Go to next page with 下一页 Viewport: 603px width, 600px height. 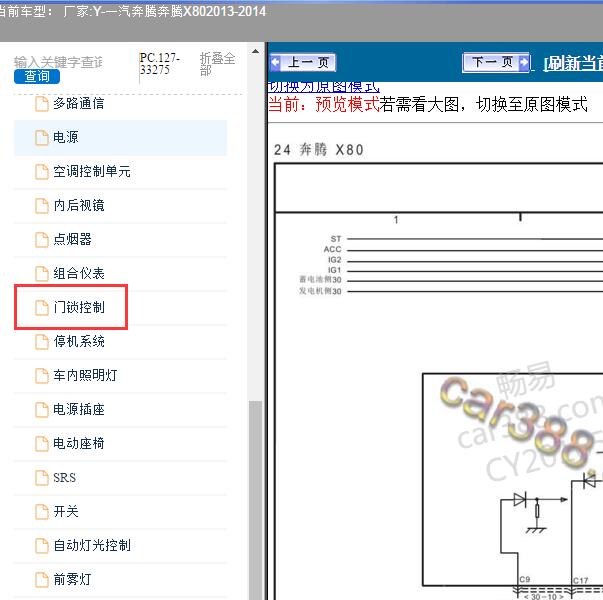tap(496, 62)
